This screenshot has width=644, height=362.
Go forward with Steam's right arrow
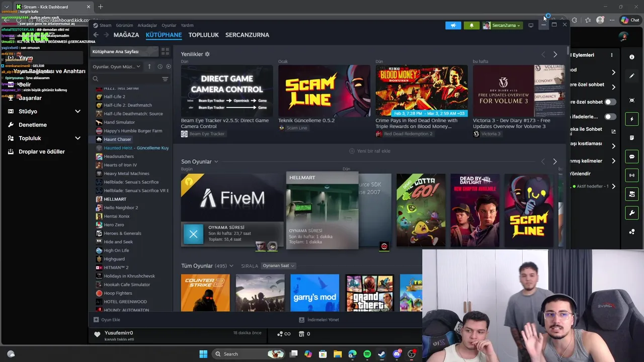106,35
